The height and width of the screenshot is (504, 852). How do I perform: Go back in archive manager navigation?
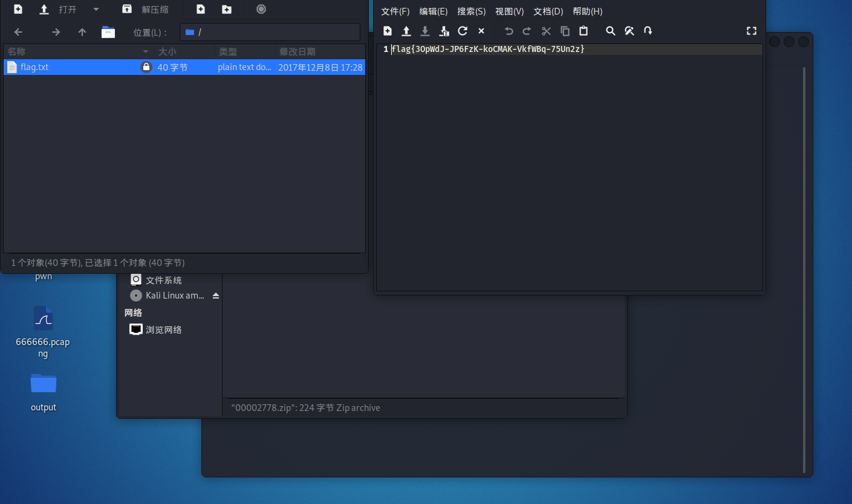(x=18, y=32)
